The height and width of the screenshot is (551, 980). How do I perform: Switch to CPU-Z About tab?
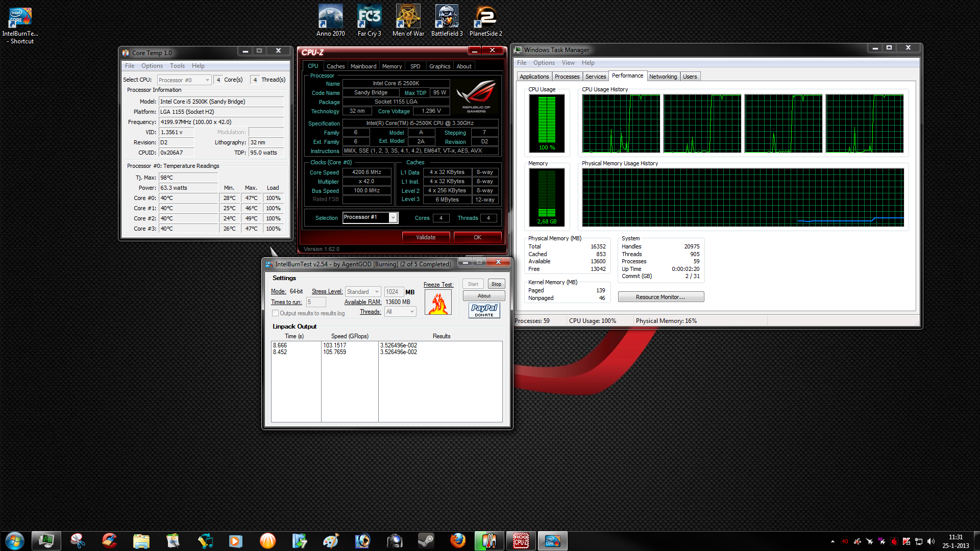point(464,66)
